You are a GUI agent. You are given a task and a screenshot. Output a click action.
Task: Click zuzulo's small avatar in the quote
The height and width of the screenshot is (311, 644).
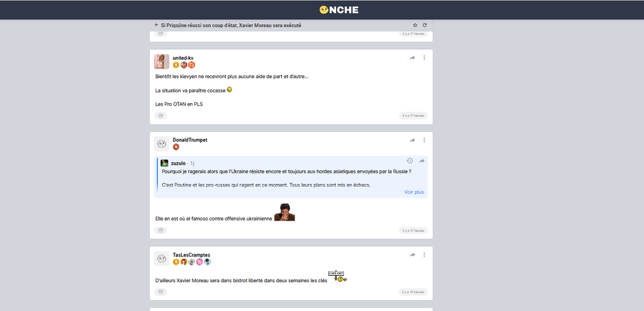pos(164,163)
